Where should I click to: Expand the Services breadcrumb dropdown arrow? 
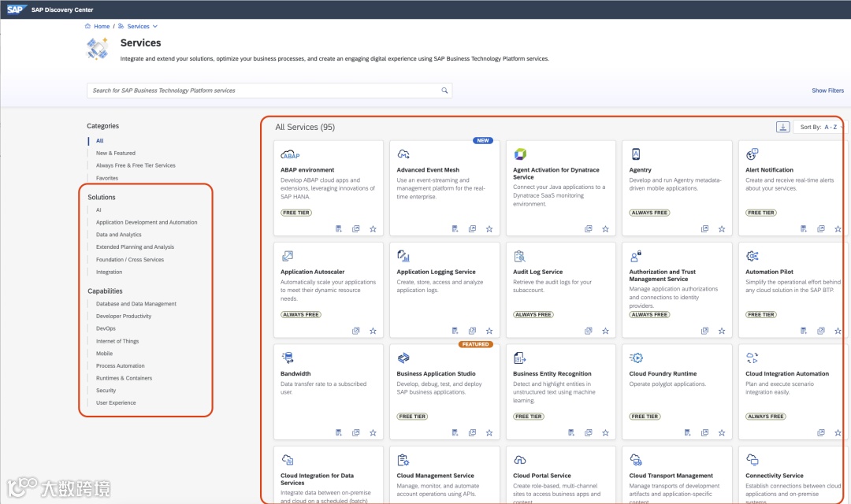155,26
